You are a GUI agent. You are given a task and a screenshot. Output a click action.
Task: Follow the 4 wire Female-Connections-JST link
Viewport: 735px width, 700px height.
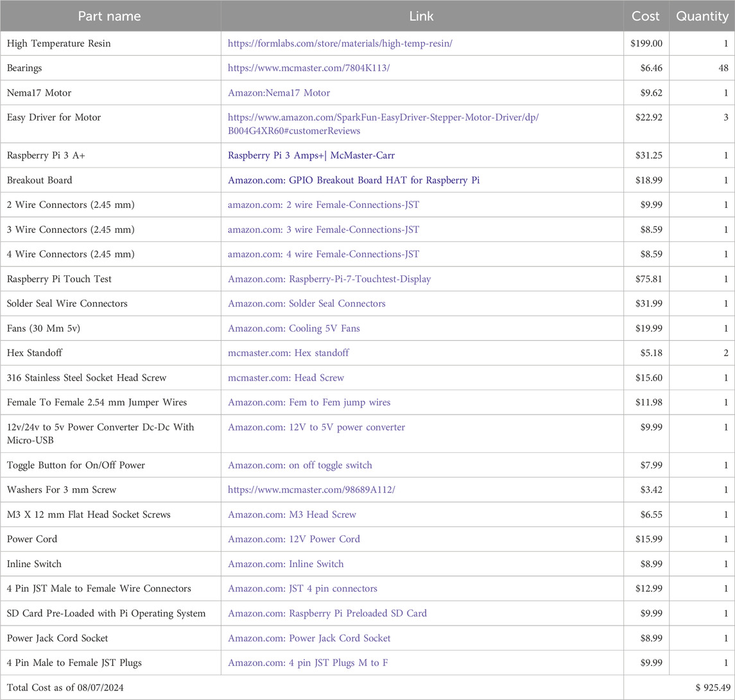point(324,254)
